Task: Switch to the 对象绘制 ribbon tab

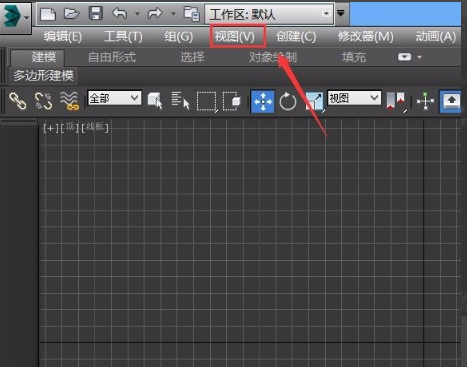Action: (x=273, y=57)
